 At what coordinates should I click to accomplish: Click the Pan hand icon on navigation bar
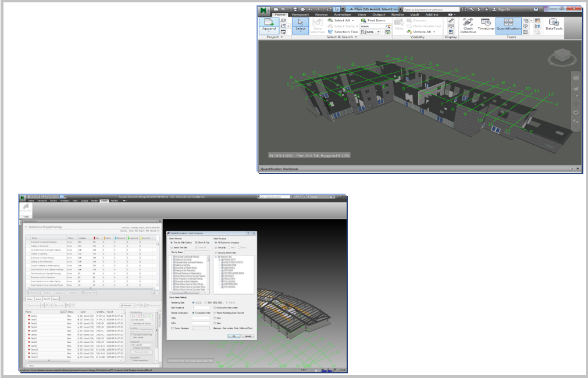tap(576, 88)
